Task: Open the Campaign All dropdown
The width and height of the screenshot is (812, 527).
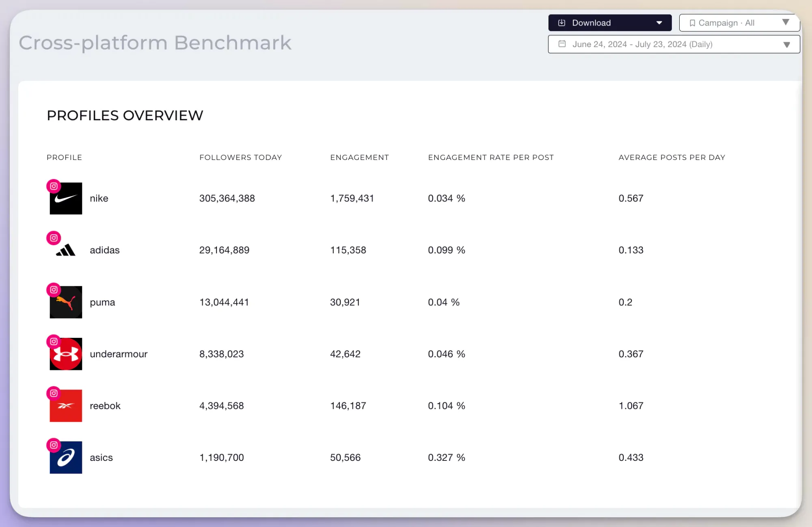Action: 739,23
